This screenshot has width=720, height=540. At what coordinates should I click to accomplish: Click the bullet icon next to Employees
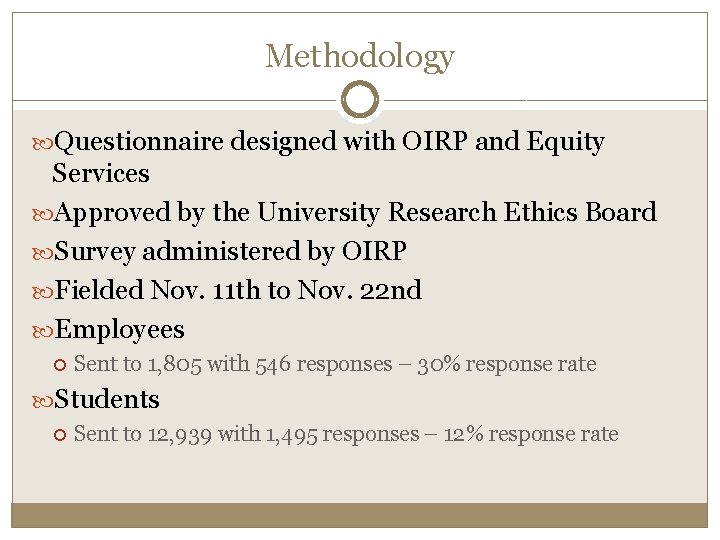(44, 330)
